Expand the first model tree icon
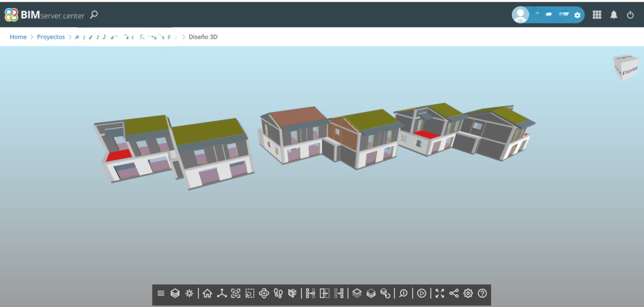644x307 pixels. (310, 293)
